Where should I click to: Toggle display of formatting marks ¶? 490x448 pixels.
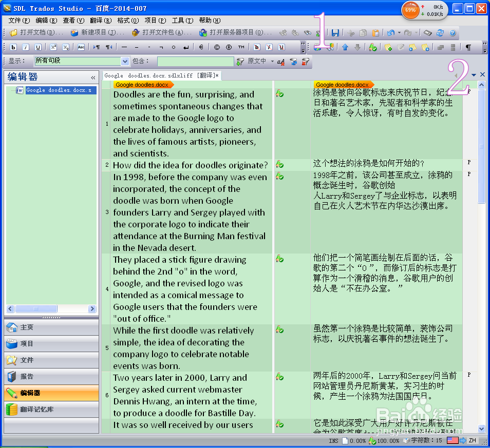pyautogui.click(x=468, y=47)
